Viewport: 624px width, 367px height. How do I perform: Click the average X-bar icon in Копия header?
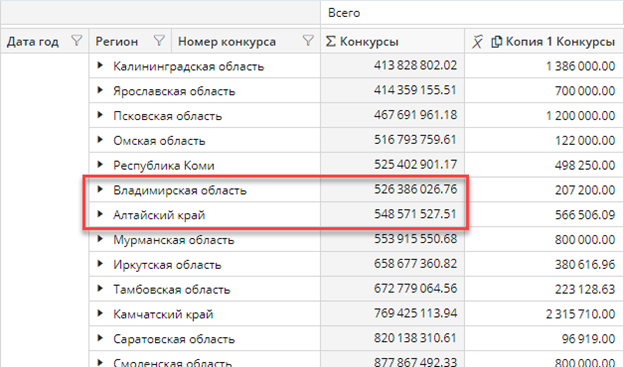(477, 41)
